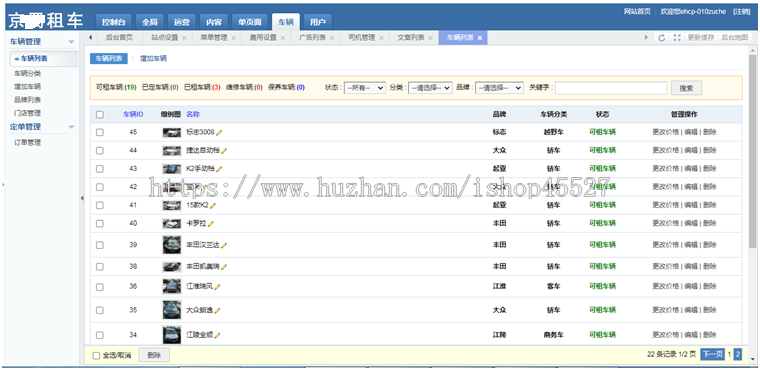This screenshot has width=760, height=370.
Task: Check the box for vehicle ID 40
Action: tap(99, 224)
